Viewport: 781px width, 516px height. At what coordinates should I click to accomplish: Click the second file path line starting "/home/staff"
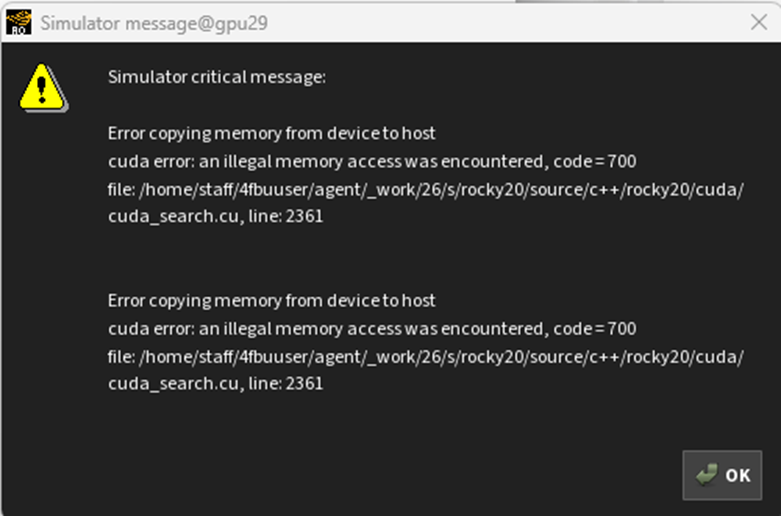click(426, 357)
